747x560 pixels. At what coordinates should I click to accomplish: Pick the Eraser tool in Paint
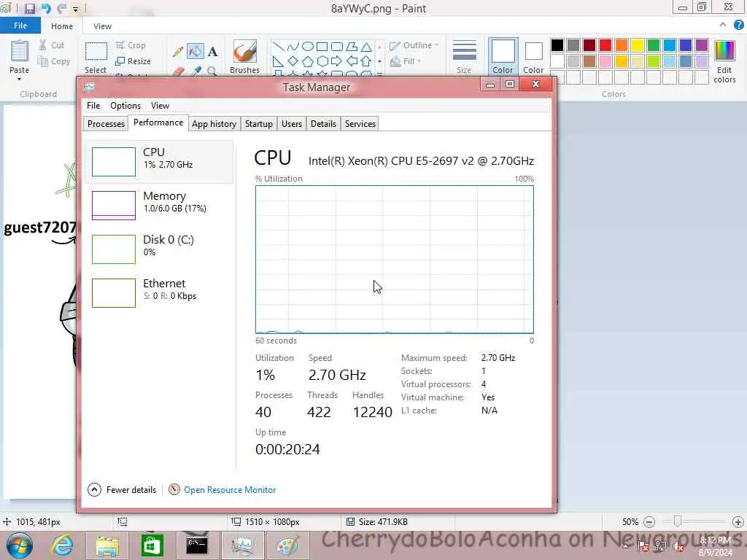click(178, 71)
